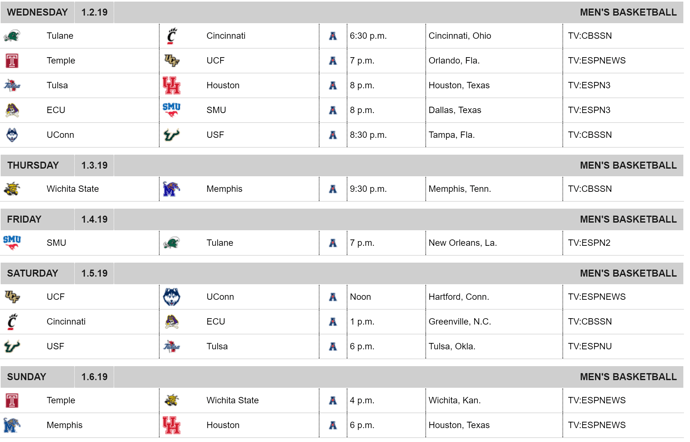Click the Temple logo in Sunday's game
Viewport: 690px width, 442px height.
(12, 400)
